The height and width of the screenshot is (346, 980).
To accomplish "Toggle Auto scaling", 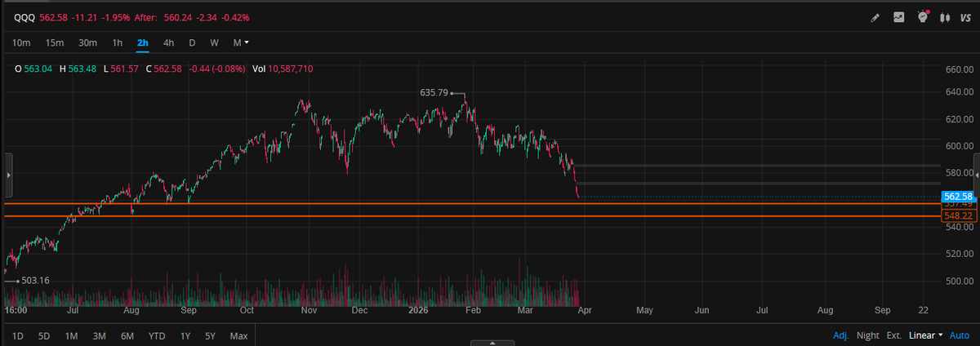I will (959, 335).
